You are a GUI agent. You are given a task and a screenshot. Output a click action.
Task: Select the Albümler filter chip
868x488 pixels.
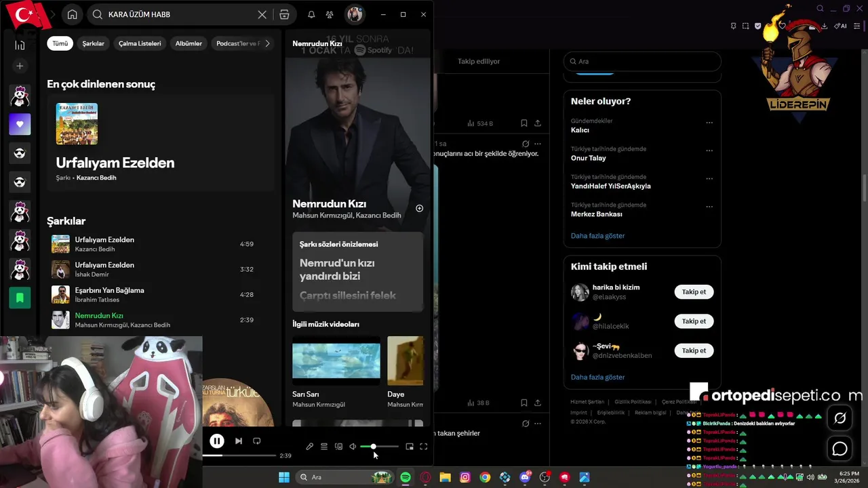click(x=189, y=43)
